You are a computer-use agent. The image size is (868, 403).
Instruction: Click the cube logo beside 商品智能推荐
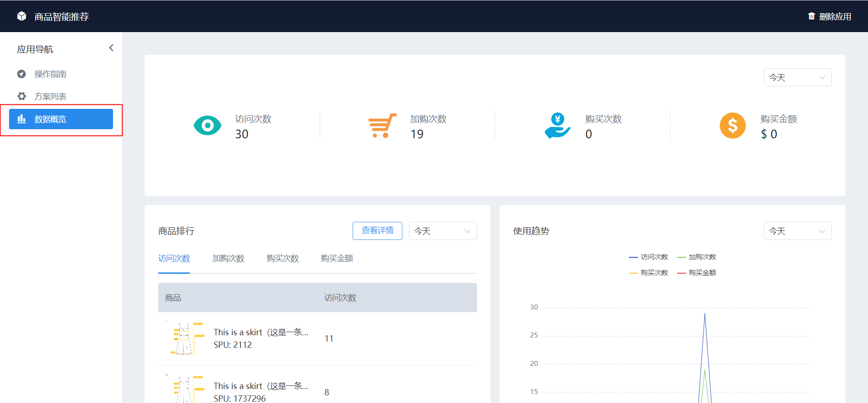pos(22,16)
